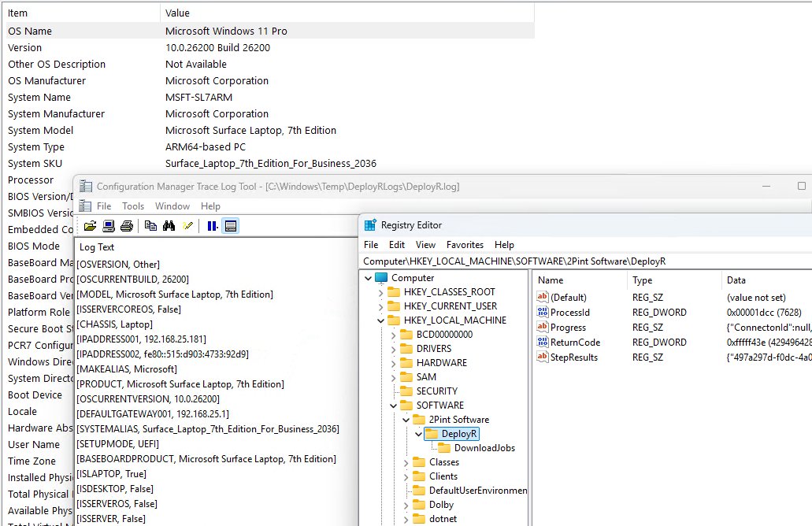Image resolution: width=812 pixels, height=526 pixels.
Task: Click the Trace Log Tool title bar icon
Action: click(x=85, y=187)
